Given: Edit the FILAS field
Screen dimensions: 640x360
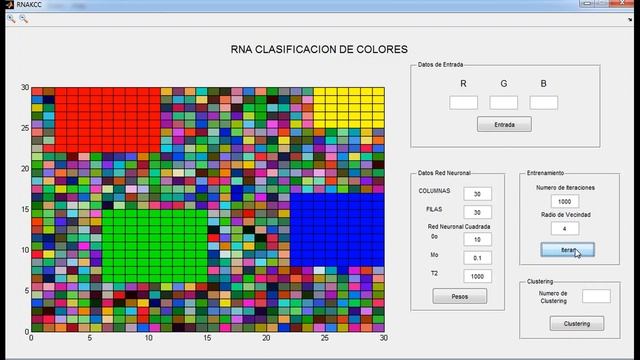Looking at the screenshot, I should click(477, 212).
